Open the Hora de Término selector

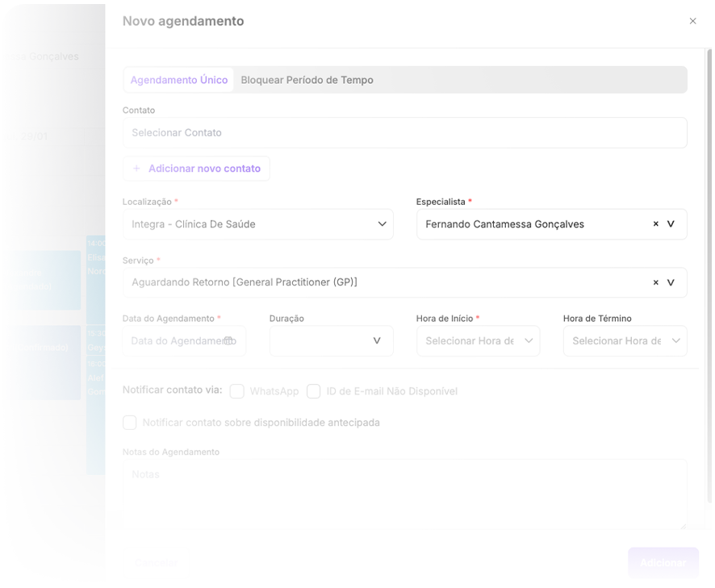(x=675, y=341)
